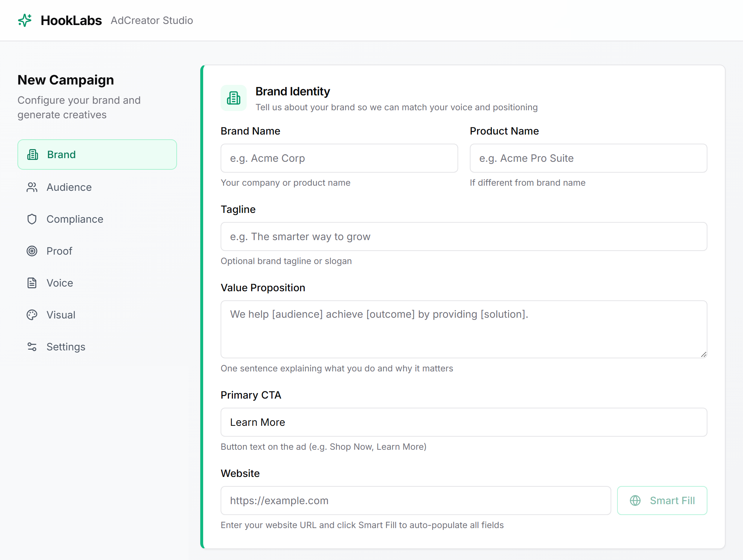743x560 pixels.
Task: Click the Brand Identity header building icon
Action: pos(234,98)
